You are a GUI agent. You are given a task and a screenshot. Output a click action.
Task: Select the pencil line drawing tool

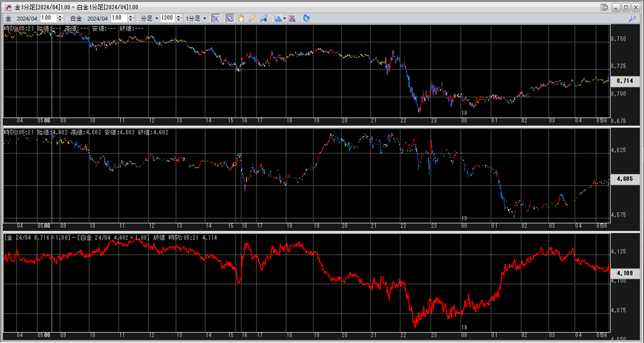[252, 18]
